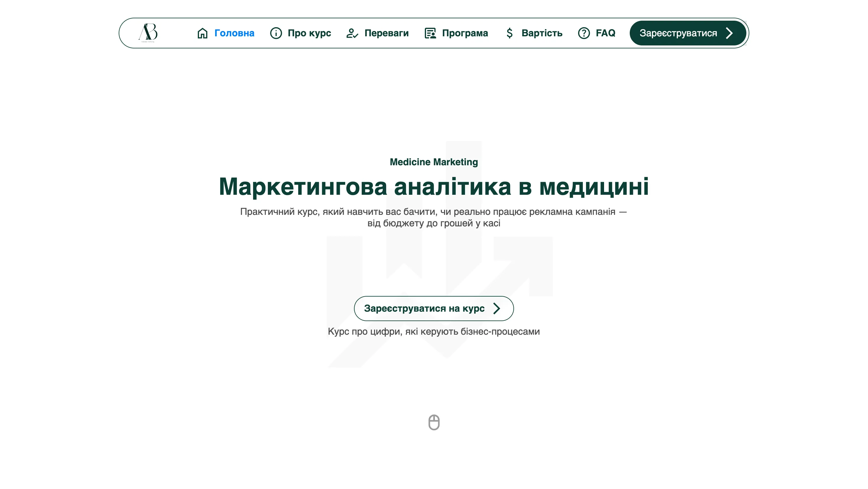Open the Головна menu item
868x489 pixels.
[234, 33]
